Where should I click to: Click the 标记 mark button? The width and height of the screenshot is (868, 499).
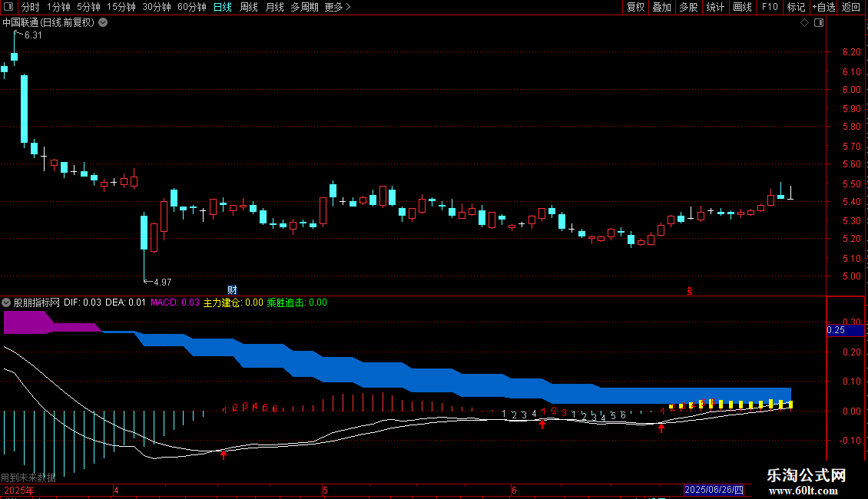796,7
